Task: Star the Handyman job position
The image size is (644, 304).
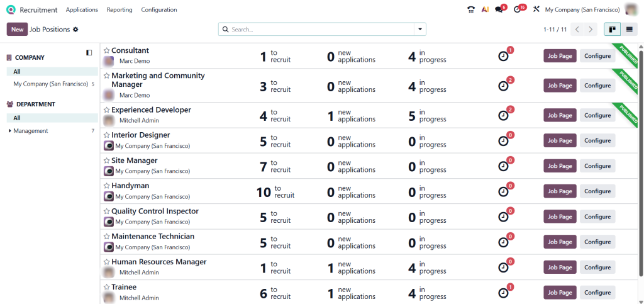Action: [x=107, y=186]
